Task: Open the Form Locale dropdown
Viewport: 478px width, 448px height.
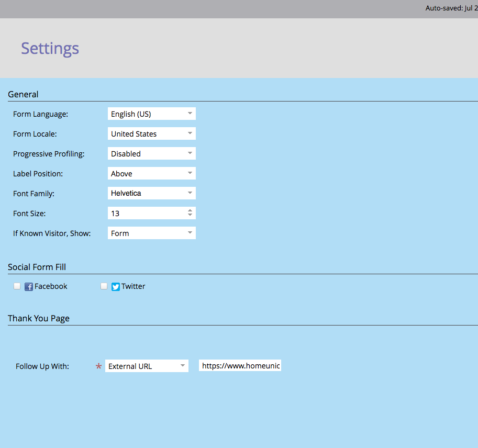Action: click(151, 134)
